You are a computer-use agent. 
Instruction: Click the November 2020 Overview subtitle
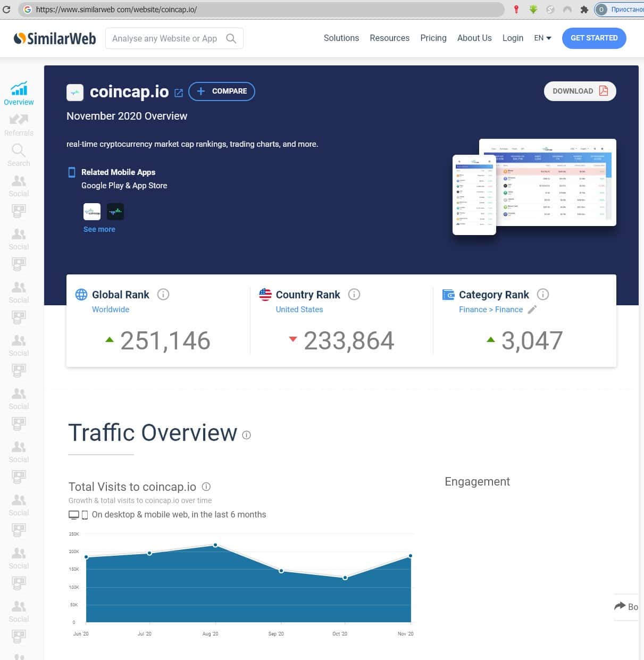point(127,116)
